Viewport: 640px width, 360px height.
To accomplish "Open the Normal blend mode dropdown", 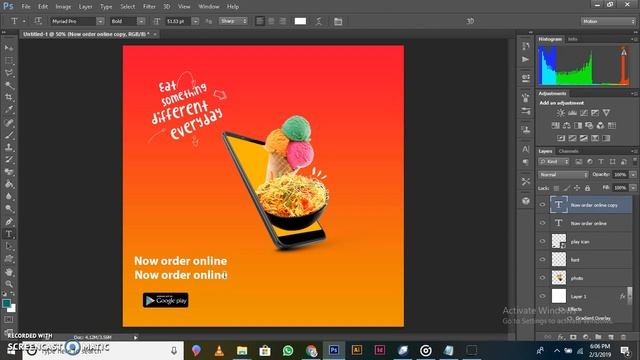I will tap(563, 175).
